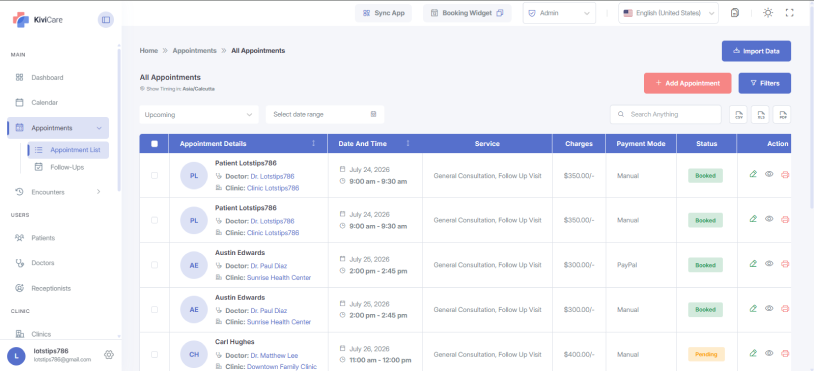Click the 11:00 am - 12:00 pm time
Image resolution: width=814 pixels, height=371 pixels.
[x=380, y=360]
